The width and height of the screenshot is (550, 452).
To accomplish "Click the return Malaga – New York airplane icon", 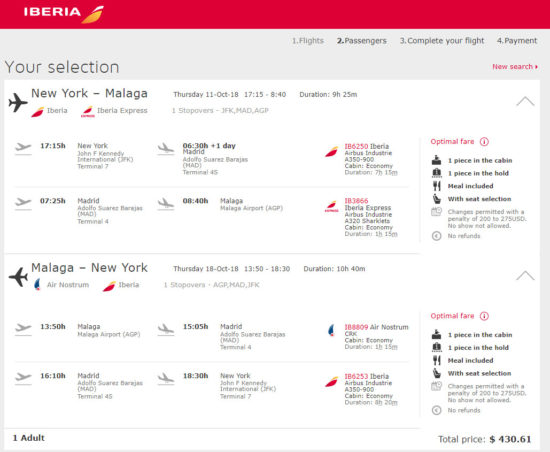I will tap(18, 277).
